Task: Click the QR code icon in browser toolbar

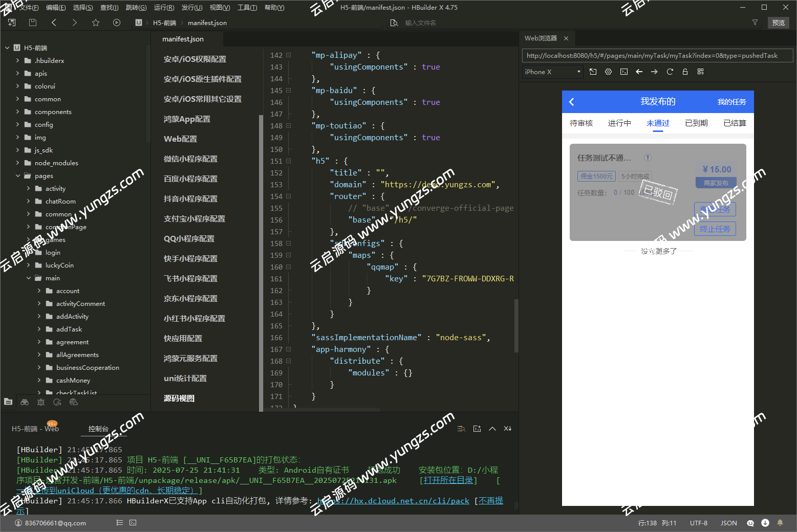Action: pos(700,72)
